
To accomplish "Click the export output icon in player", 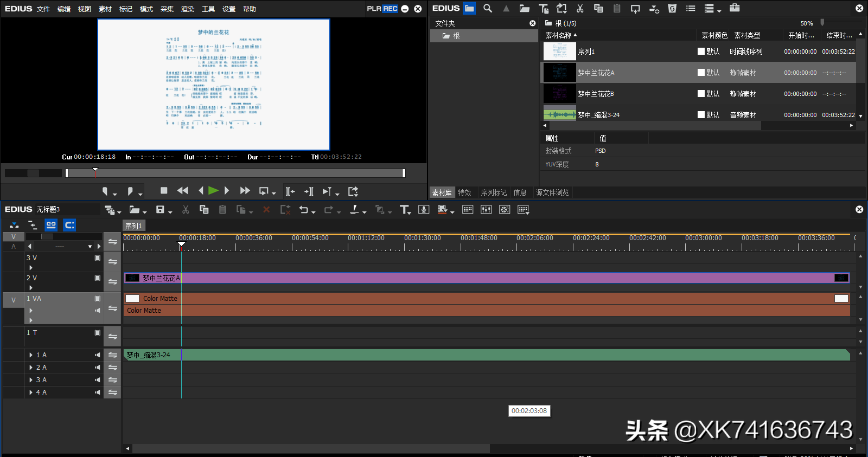I will [353, 191].
